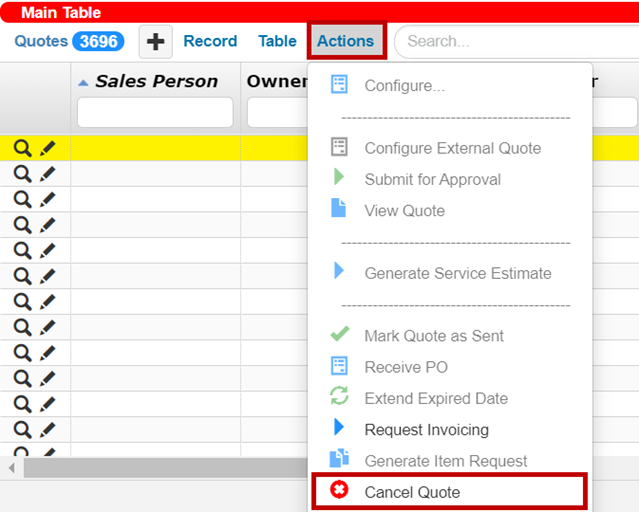Image resolution: width=639 pixels, height=512 pixels.
Task: Select Cancel Quote from the menu
Action: click(412, 492)
